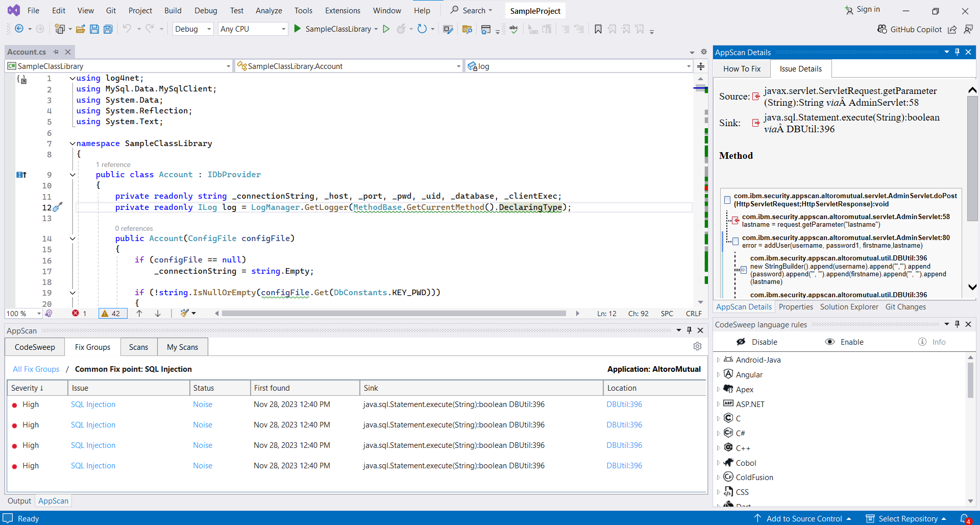Viewport: 980px width, 525px height.
Task: Open GitHub Copilot icon
Action: 882,29
